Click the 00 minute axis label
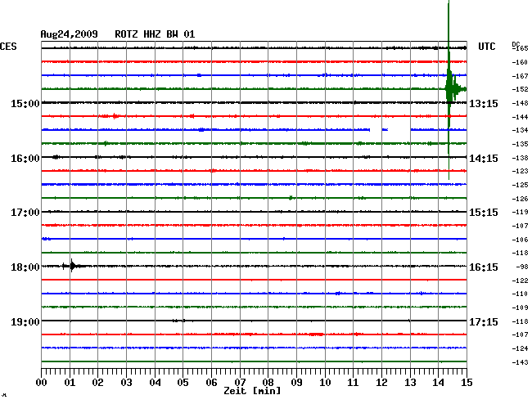This screenshot has width=532, height=404. [x=42, y=383]
